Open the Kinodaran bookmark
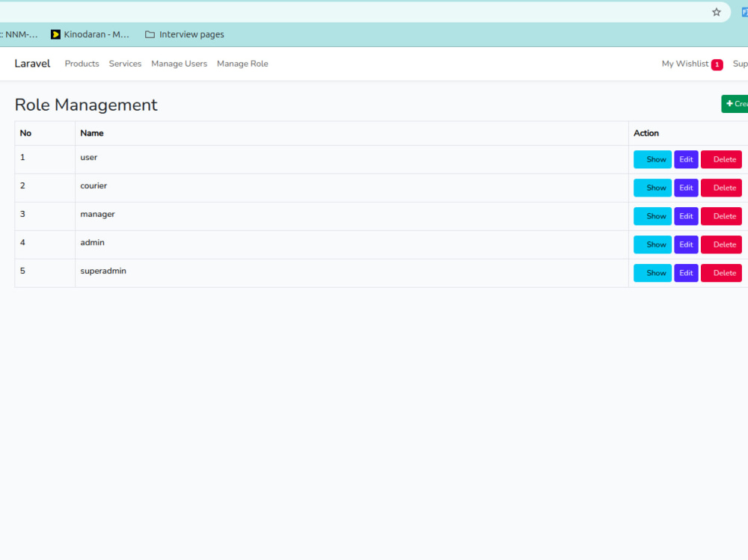This screenshot has width=748, height=560. (x=91, y=34)
